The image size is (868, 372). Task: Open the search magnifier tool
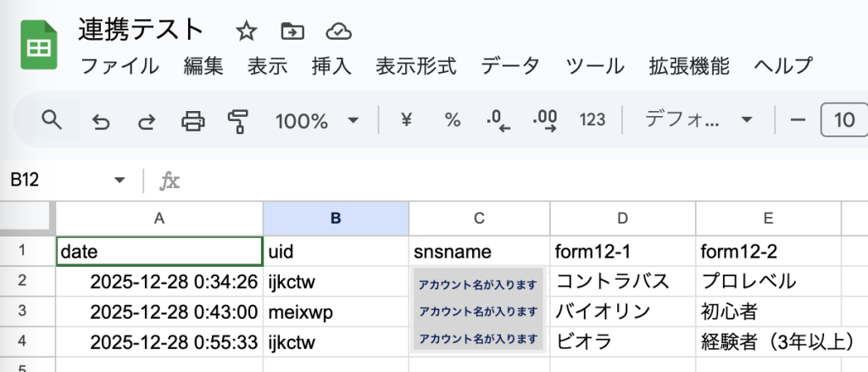(52, 120)
